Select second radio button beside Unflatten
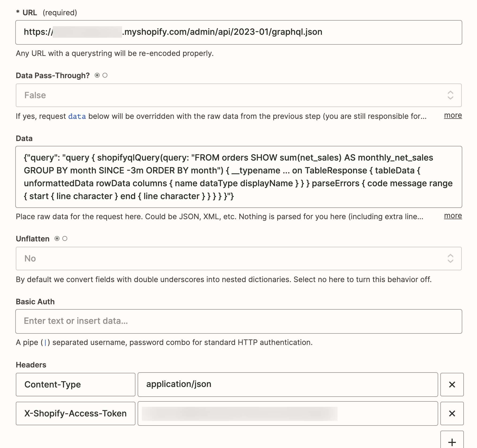This screenshot has width=477, height=448. pyautogui.click(x=65, y=238)
